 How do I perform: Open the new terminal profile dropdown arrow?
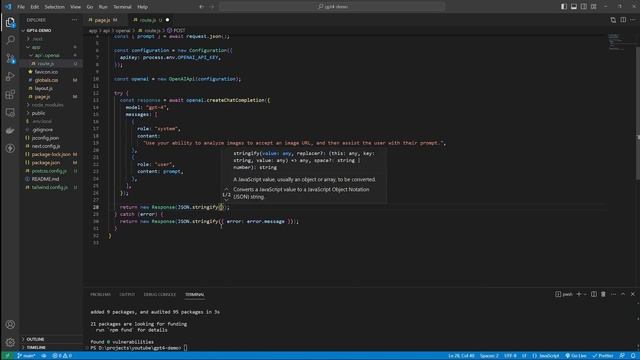coord(585,294)
